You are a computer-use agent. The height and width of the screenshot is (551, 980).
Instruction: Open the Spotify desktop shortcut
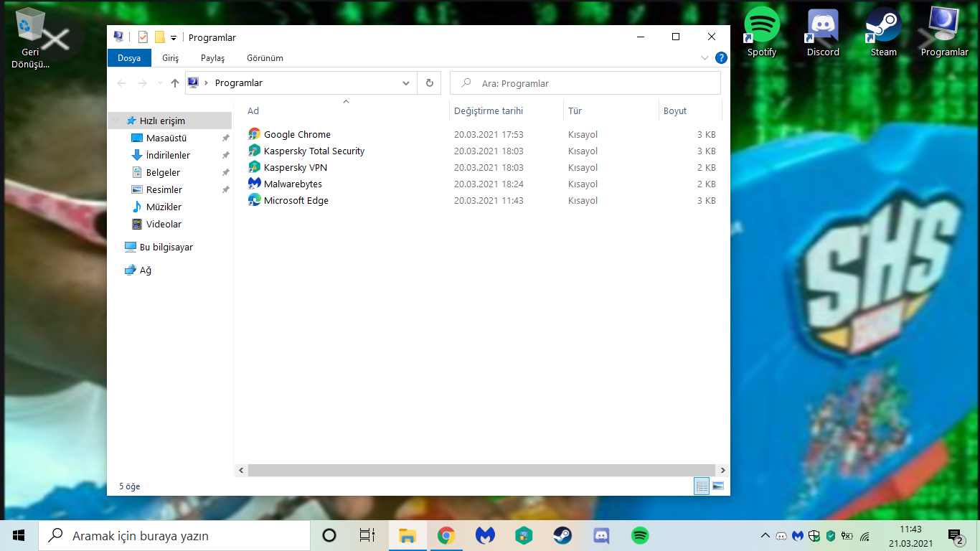click(762, 32)
